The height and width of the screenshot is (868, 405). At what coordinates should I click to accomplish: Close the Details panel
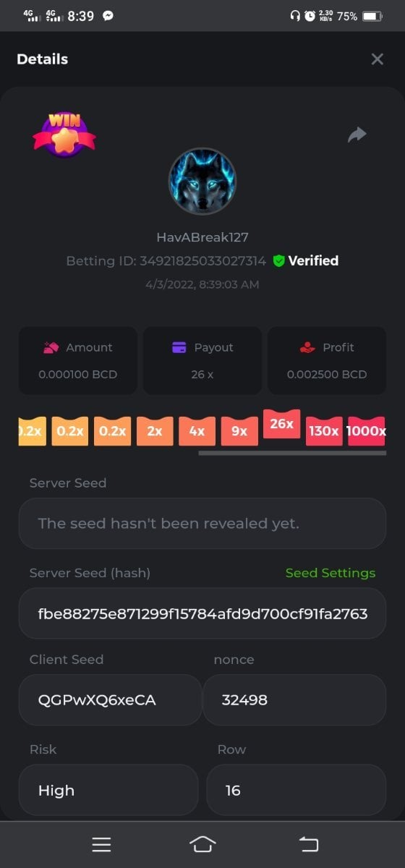[x=377, y=59]
